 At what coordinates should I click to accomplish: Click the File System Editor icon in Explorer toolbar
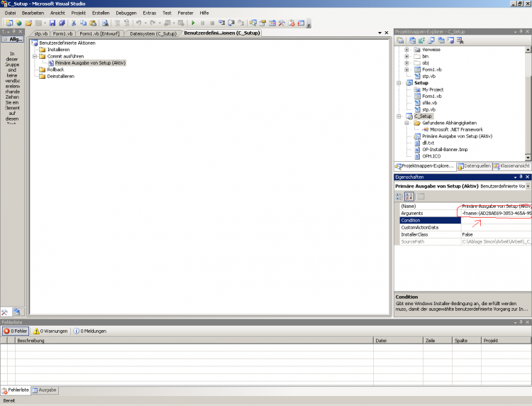pos(412,40)
